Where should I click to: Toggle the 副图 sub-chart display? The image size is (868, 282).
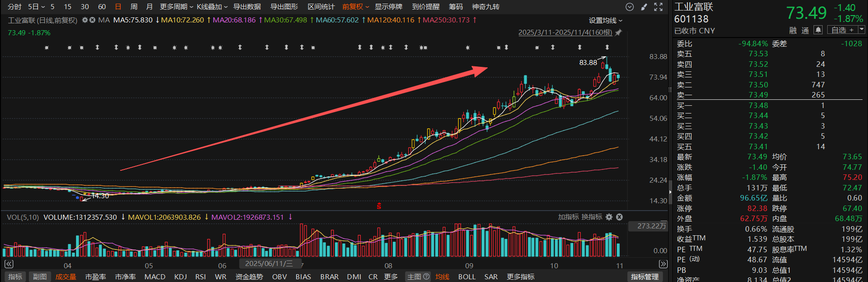click(x=40, y=277)
